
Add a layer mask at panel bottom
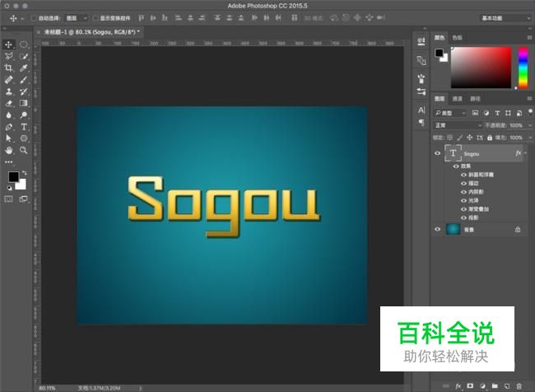(x=470, y=386)
